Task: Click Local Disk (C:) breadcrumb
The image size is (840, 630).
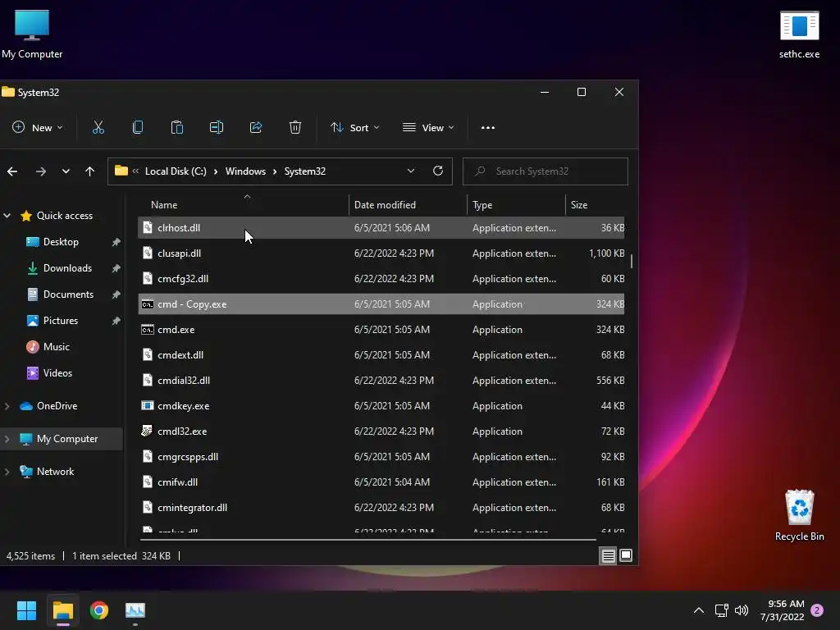Action: (176, 171)
